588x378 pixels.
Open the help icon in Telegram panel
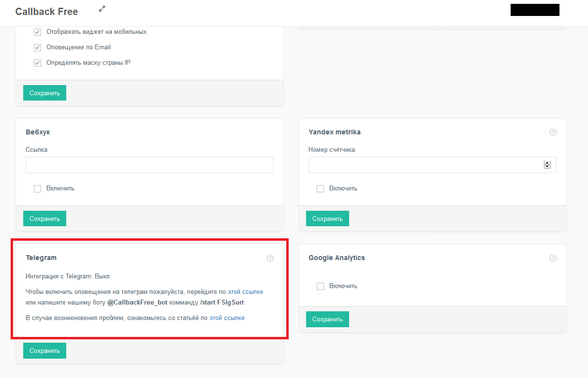coord(270,258)
